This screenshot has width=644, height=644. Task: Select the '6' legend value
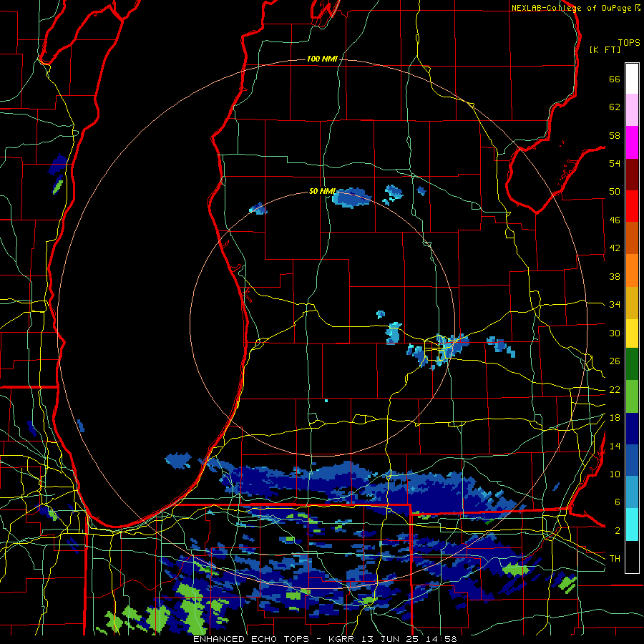618,502
